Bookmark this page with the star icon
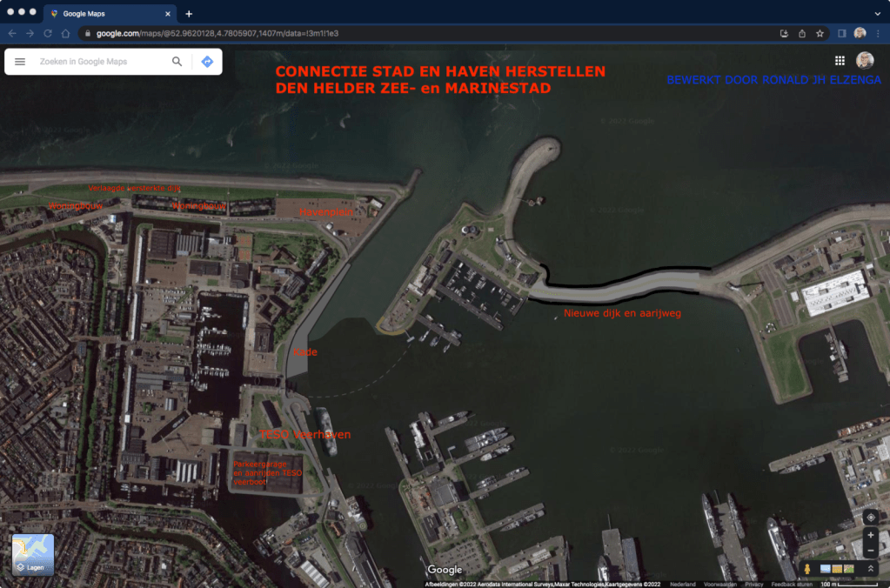 click(x=820, y=33)
